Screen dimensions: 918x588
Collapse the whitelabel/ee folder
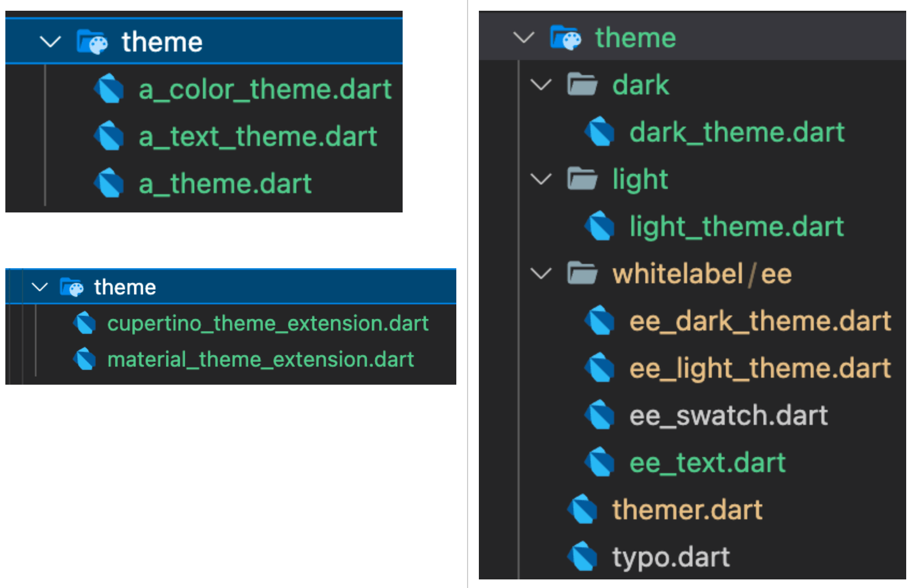click(x=541, y=274)
